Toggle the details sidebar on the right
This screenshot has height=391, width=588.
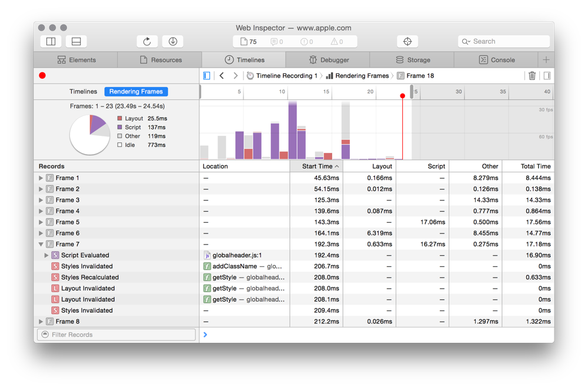[547, 76]
